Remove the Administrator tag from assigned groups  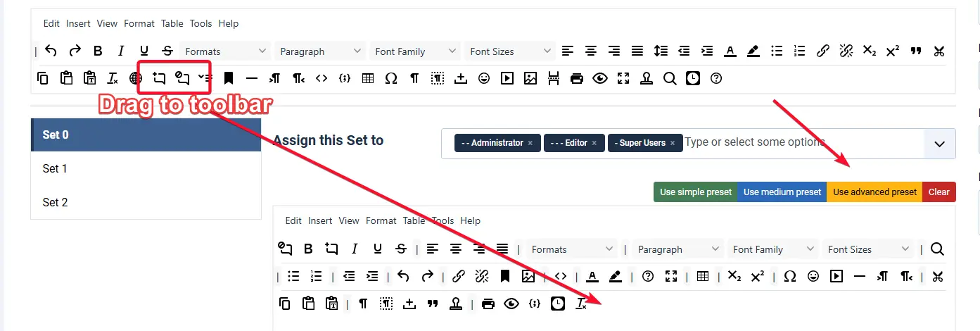click(x=530, y=143)
